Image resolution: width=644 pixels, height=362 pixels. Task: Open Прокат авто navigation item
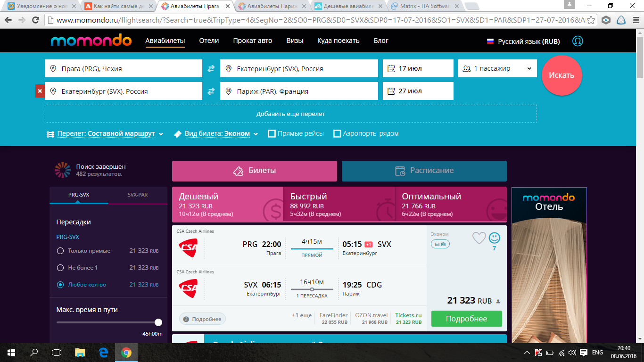pyautogui.click(x=253, y=41)
